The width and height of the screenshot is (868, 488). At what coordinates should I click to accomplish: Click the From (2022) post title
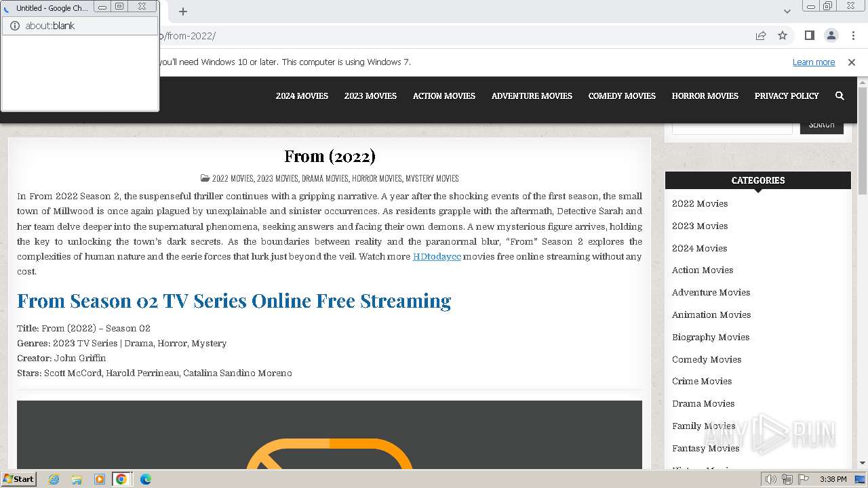tap(330, 156)
